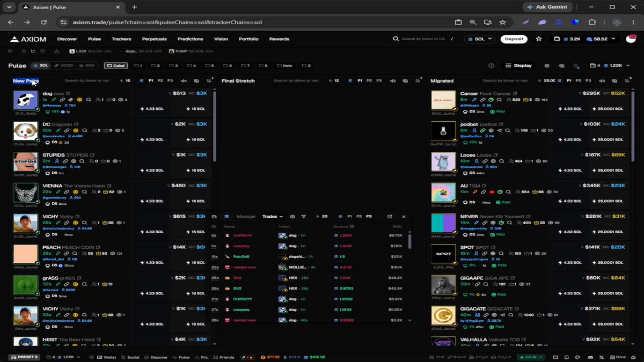Open Predictions page
The height and width of the screenshot is (362, 644).
[x=191, y=39]
